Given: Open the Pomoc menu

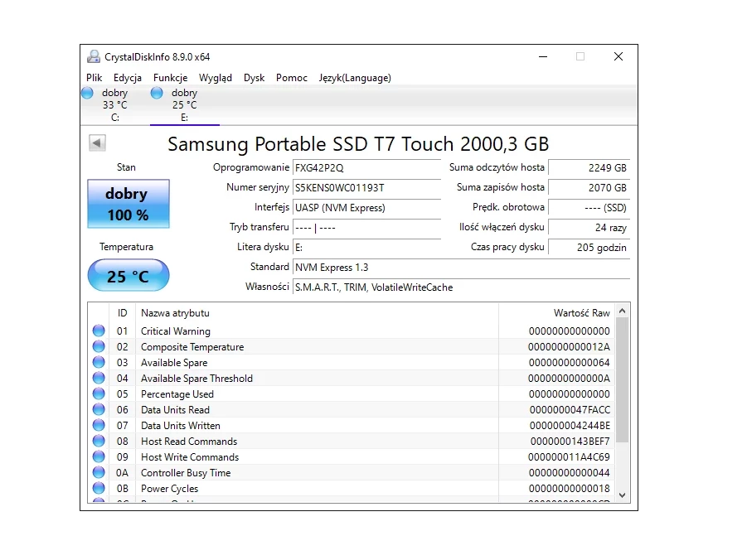Looking at the screenshot, I should pos(291,77).
